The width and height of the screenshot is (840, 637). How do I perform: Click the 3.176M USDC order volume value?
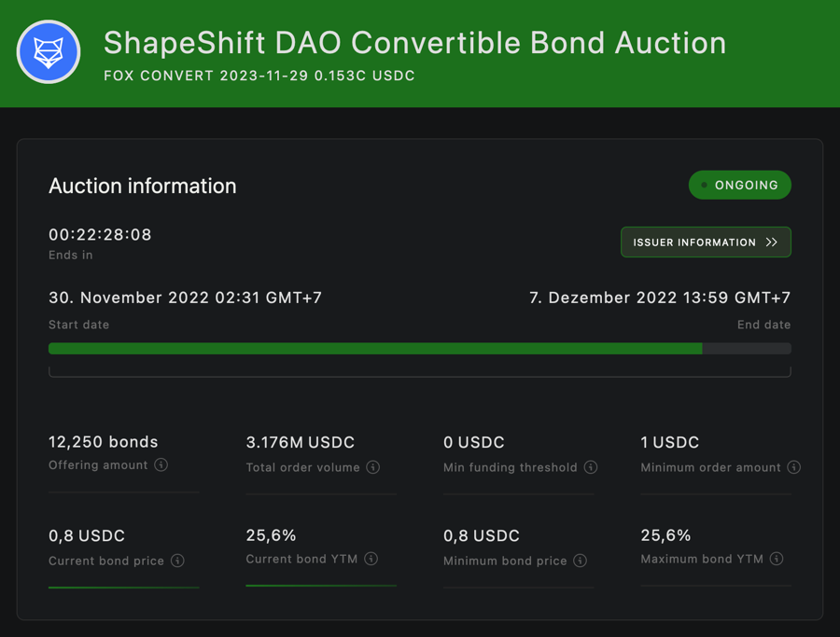(x=300, y=442)
